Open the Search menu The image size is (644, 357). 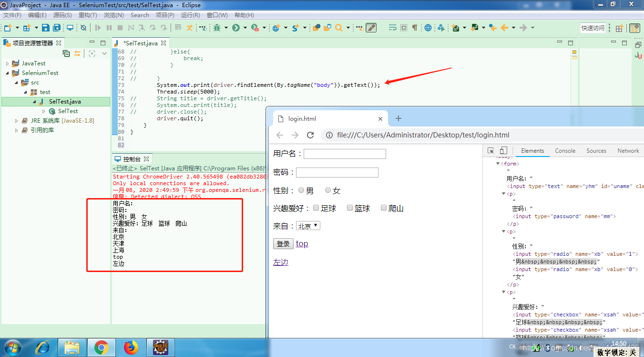click(140, 15)
